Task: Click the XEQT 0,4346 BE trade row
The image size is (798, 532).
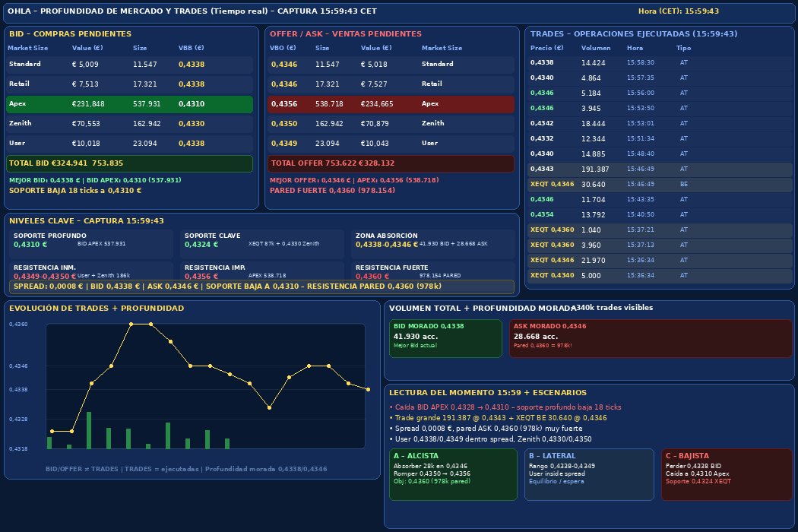Action: pyautogui.click(x=660, y=184)
